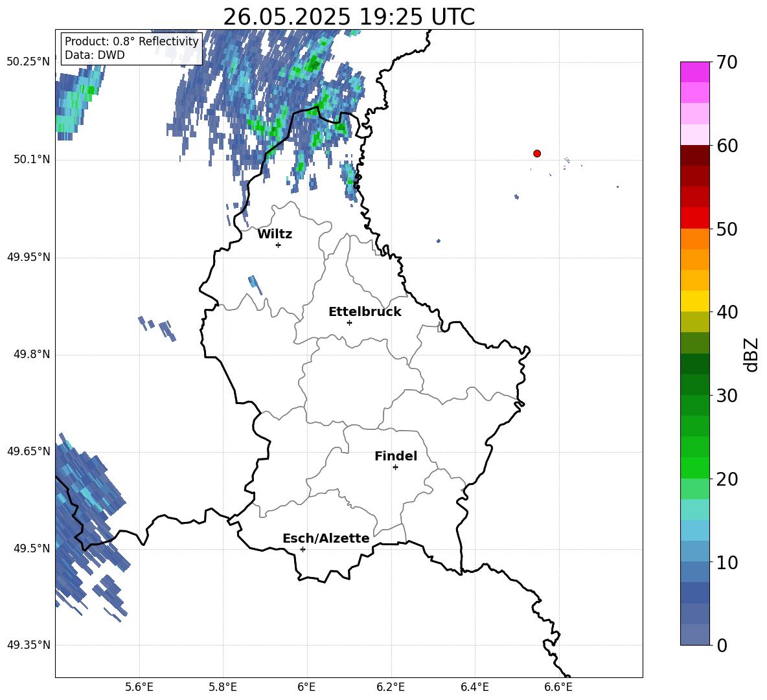Click the 0 colorbar tick label

pos(722,645)
